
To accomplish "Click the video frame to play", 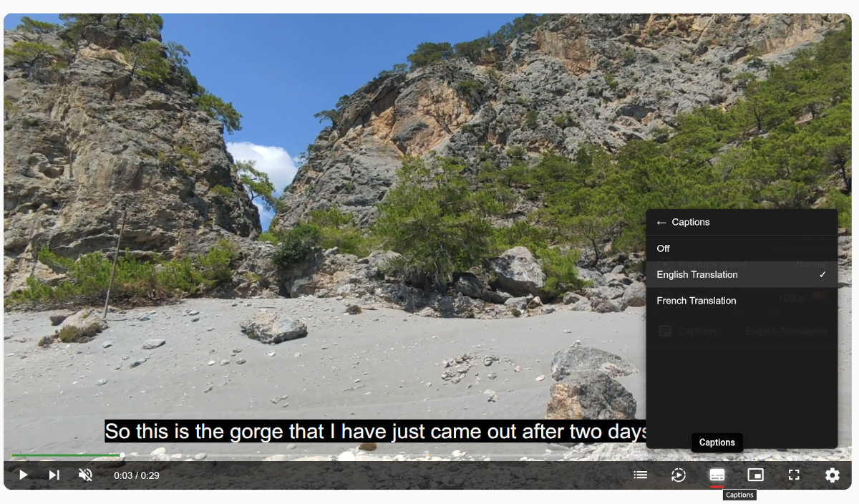I will (x=322, y=215).
